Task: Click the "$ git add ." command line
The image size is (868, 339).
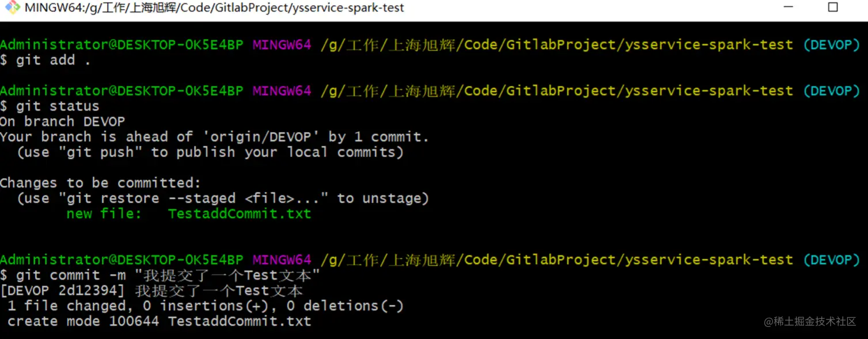Action: click(x=46, y=60)
